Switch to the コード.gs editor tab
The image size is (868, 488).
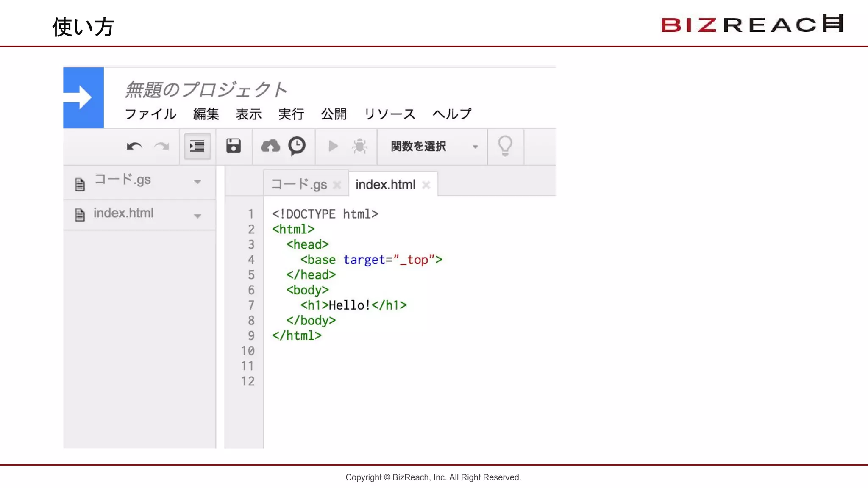[299, 185]
